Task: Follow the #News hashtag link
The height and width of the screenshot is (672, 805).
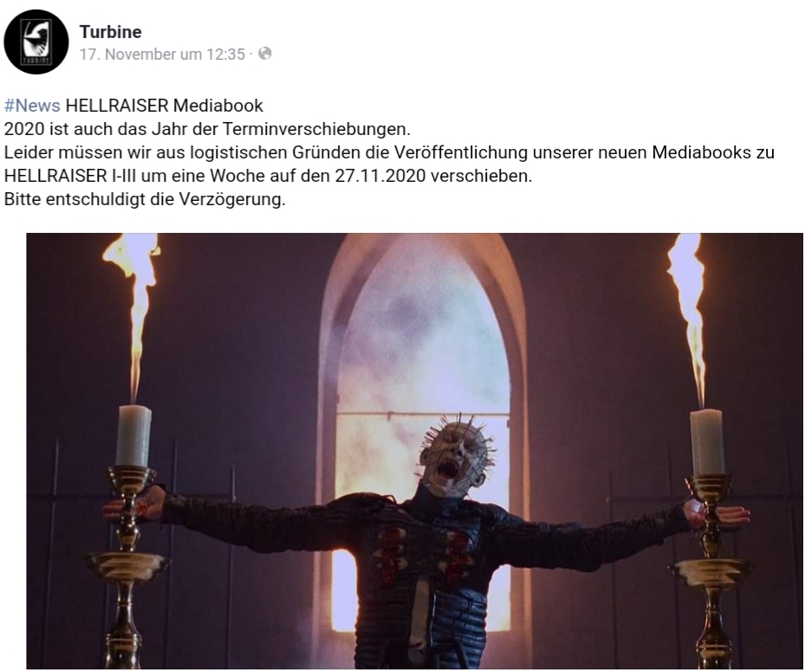Action: (32, 105)
